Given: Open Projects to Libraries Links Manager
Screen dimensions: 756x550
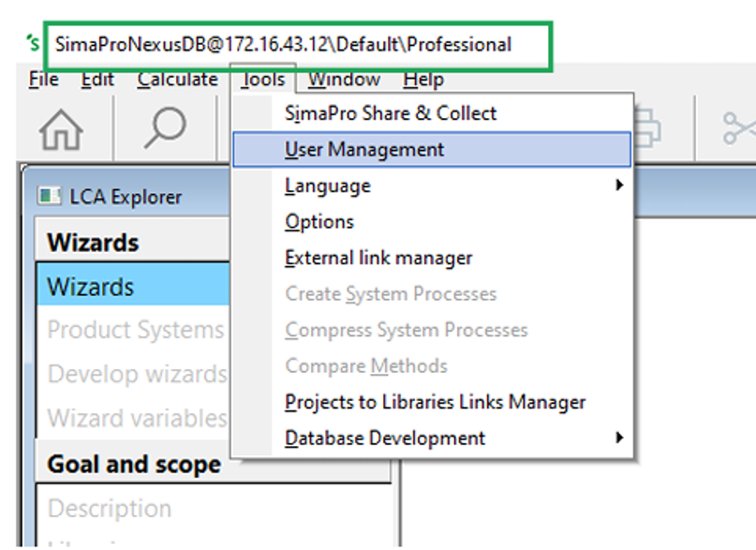Looking at the screenshot, I should point(432,403).
